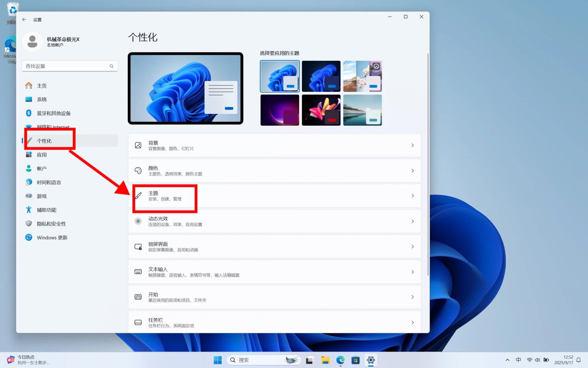Expand the 文本输入 row chevron
Viewport: 588px width, 368px height.
click(412, 272)
